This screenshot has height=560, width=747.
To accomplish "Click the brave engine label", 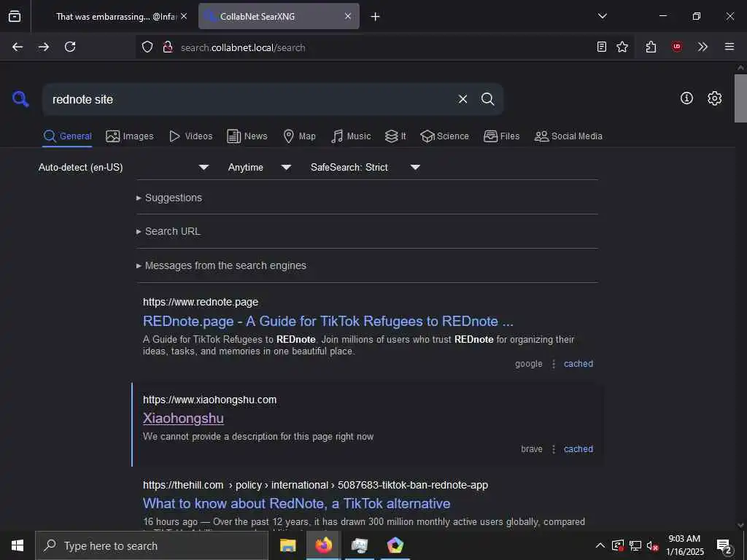I will click(x=532, y=449).
